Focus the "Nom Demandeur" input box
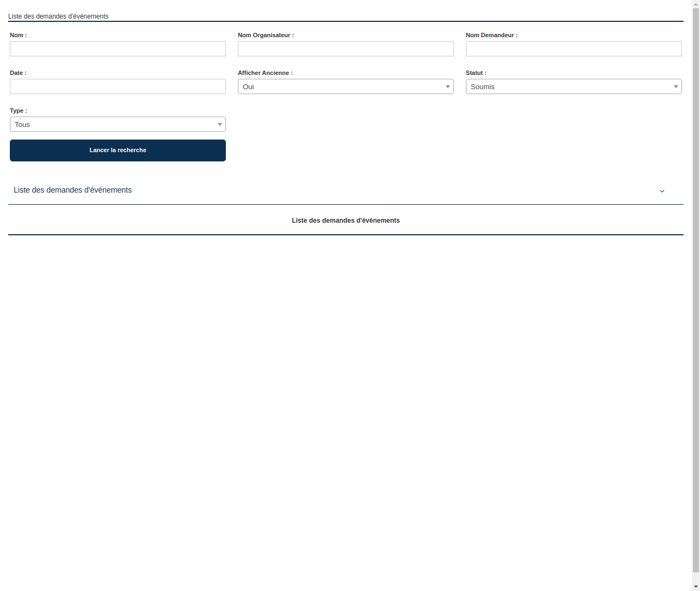700x591 pixels. (x=573, y=49)
